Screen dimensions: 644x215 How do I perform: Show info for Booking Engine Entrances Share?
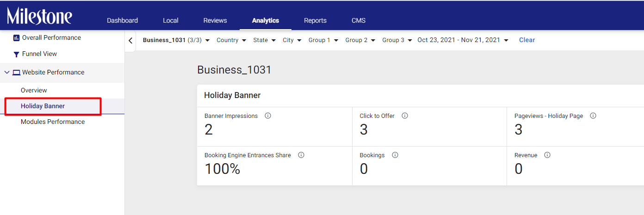(301, 155)
